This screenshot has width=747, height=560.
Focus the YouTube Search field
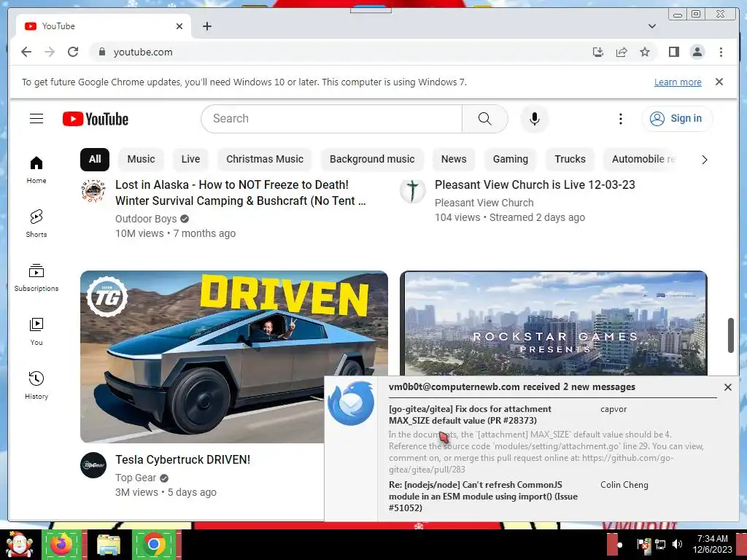pyautogui.click(x=332, y=119)
